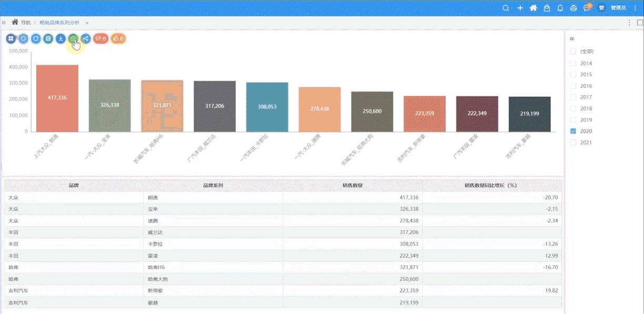Check the 2016 year filter
The width and height of the screenshot is (644, 314).
click(x=574, y=86)
